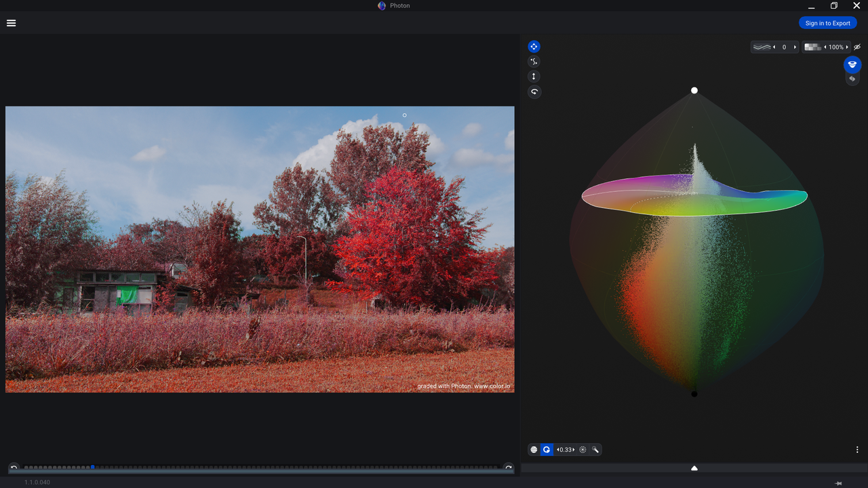The height and width of the screenshot is (488, 868).
Task: Toggle the crossed-out eye visibility icon
Action: pyautogui.click(x=857, y=47)
